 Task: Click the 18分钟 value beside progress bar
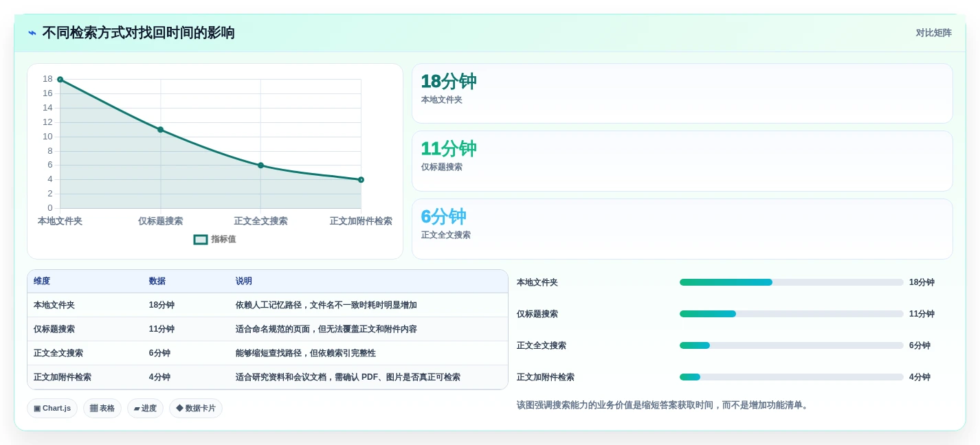[922, 282]
